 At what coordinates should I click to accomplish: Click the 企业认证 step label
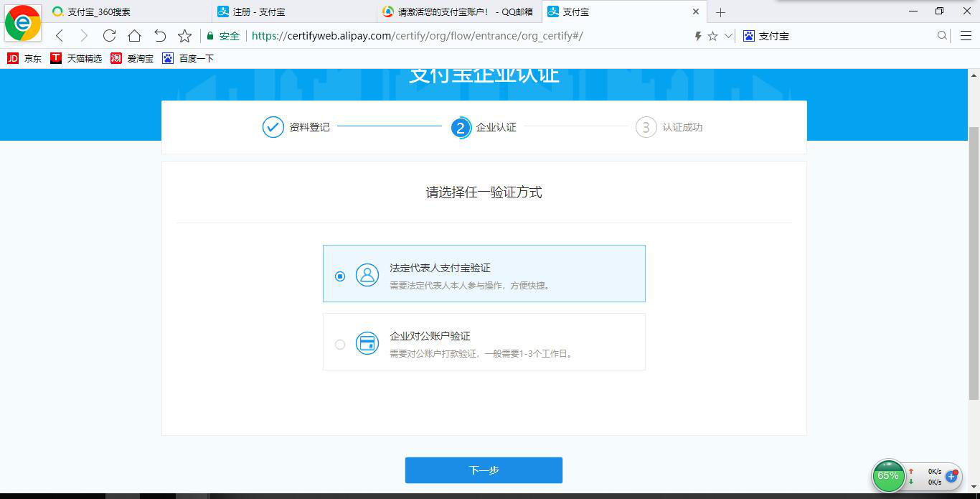pos(496,127)
